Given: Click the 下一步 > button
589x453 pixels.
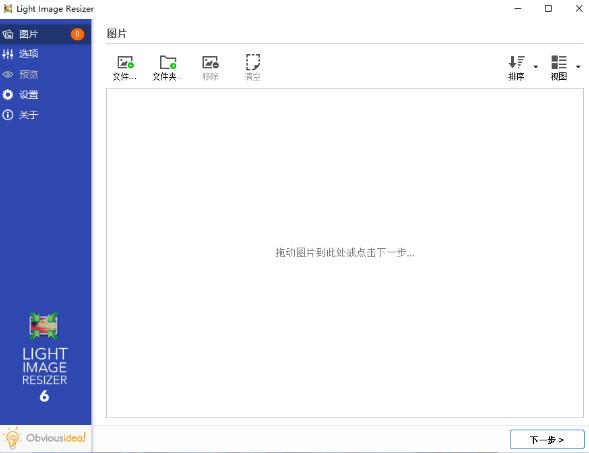Looking at the screenshot, I should click(x=547, y=439).
